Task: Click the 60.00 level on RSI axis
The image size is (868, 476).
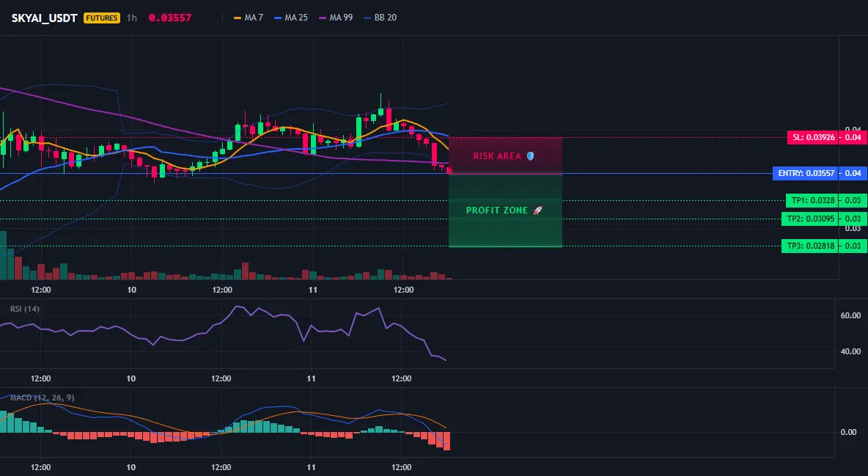Action: 851,315
